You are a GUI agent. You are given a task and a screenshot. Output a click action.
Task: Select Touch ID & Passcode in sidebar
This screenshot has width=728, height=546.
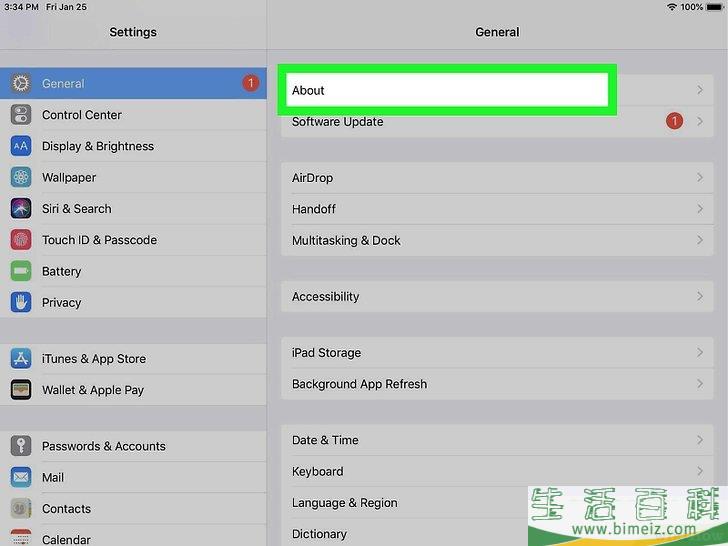point(133,240)
